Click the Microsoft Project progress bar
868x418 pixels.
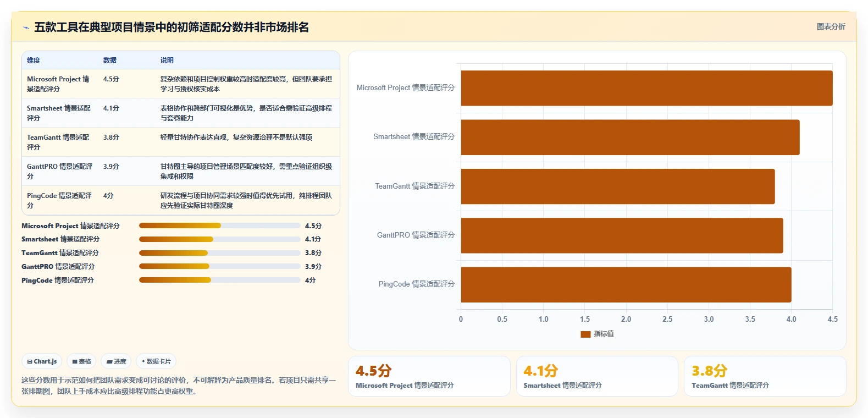point(220,226)
